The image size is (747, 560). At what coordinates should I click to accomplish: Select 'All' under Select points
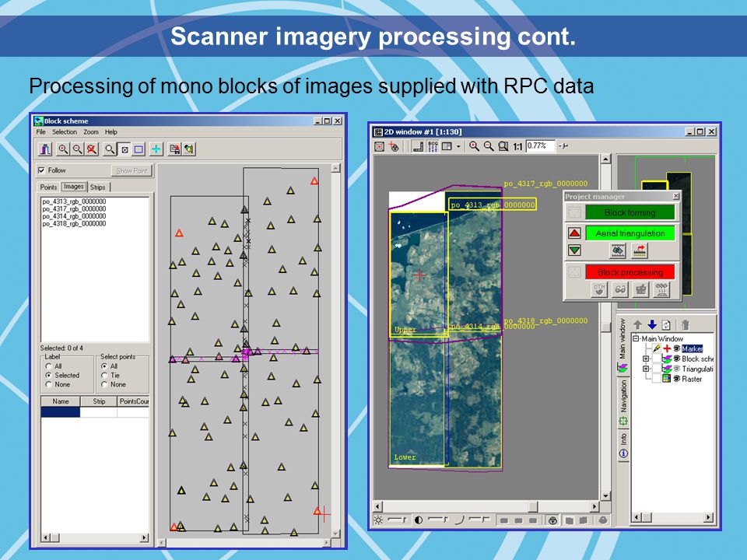click(x=103, y=366)
